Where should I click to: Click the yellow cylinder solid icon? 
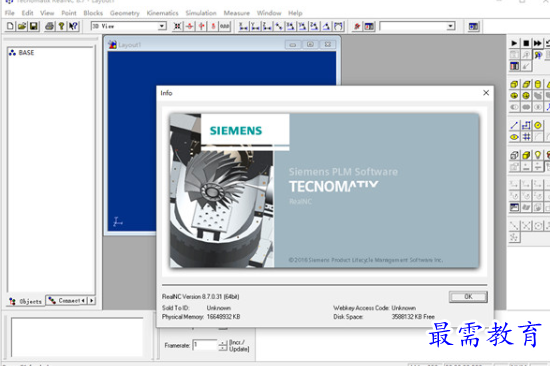[537, 84]
